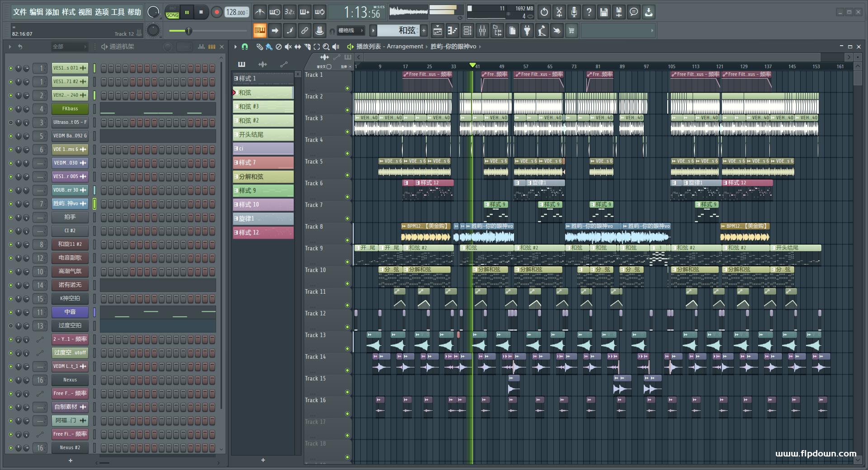This screenshot has height=470, width=868.
Task: Open the mixer window icon
Action: coord(482,31)
